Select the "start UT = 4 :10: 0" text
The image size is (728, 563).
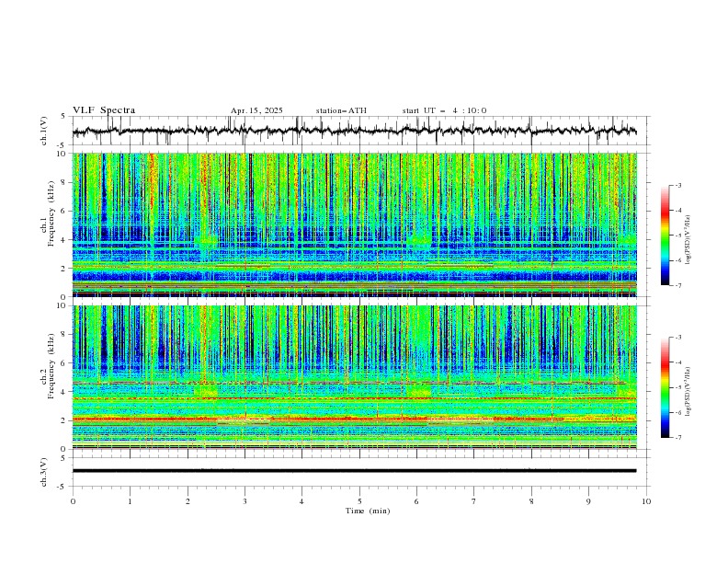click(444, 110)
